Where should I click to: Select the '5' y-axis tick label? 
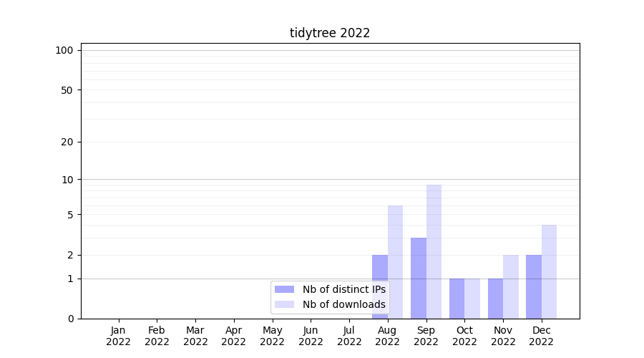[70, 215]
